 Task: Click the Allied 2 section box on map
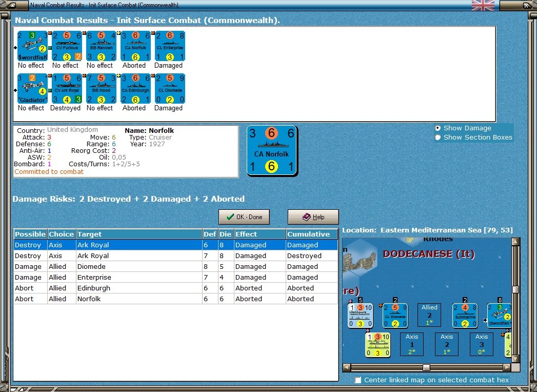coord(429,315)
